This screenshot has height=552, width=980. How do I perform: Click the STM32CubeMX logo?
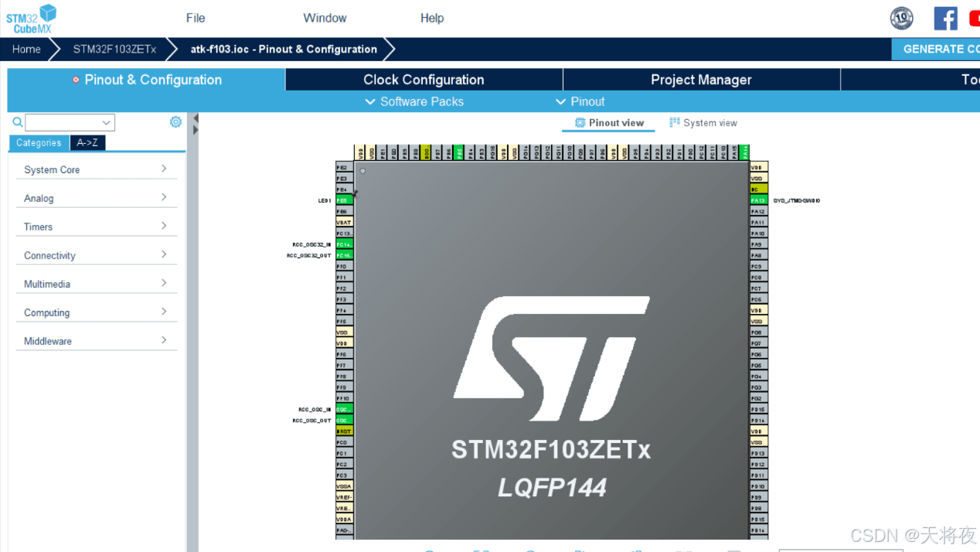point(32,19)
